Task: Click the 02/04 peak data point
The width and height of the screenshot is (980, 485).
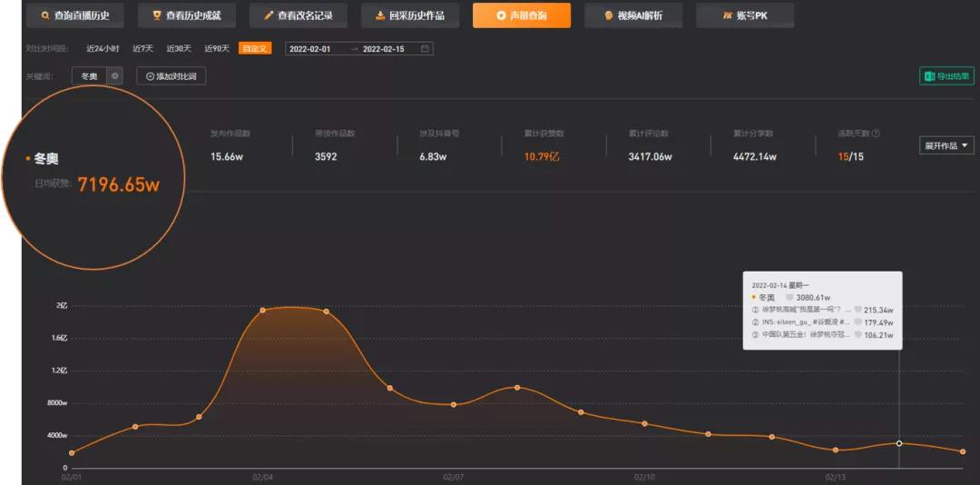Action: [262, 311]
